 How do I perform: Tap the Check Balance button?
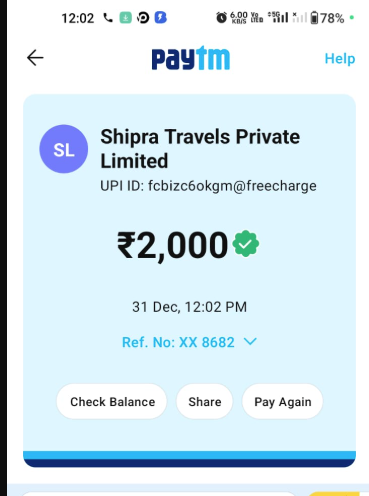pos(112,401)
